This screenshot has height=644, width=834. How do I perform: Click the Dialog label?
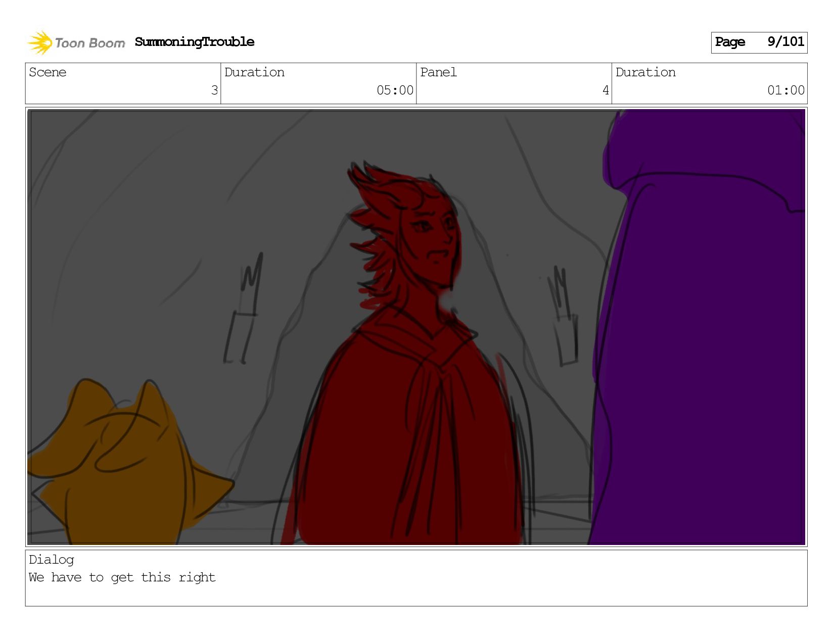point(51,560)
